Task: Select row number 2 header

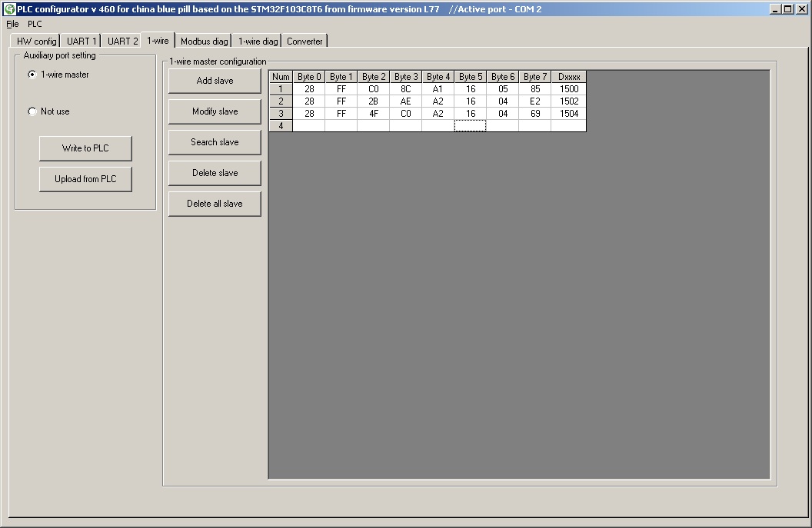Action: pyautogui.click(x=281, y=101)
